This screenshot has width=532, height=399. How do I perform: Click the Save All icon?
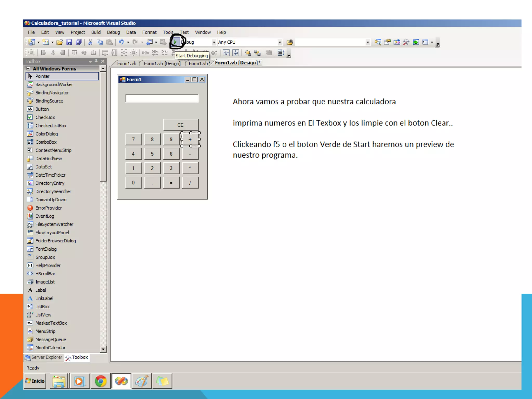(x=78, y=42)
